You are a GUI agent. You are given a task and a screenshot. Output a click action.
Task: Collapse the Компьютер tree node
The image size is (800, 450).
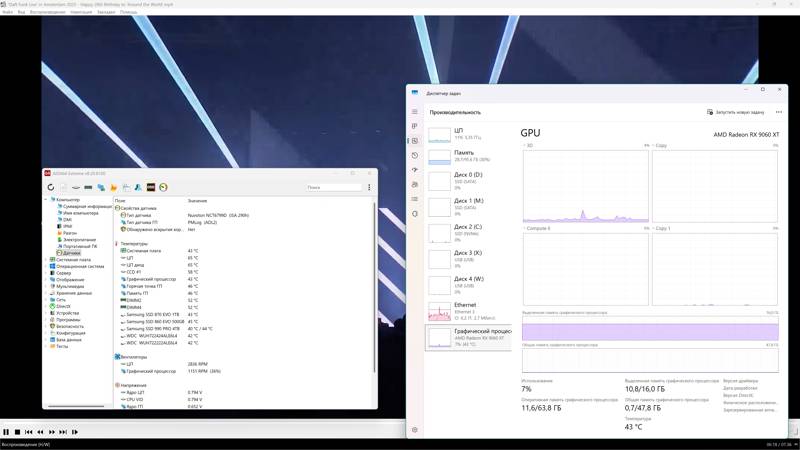pyautogui.click(x=46, y=199)
